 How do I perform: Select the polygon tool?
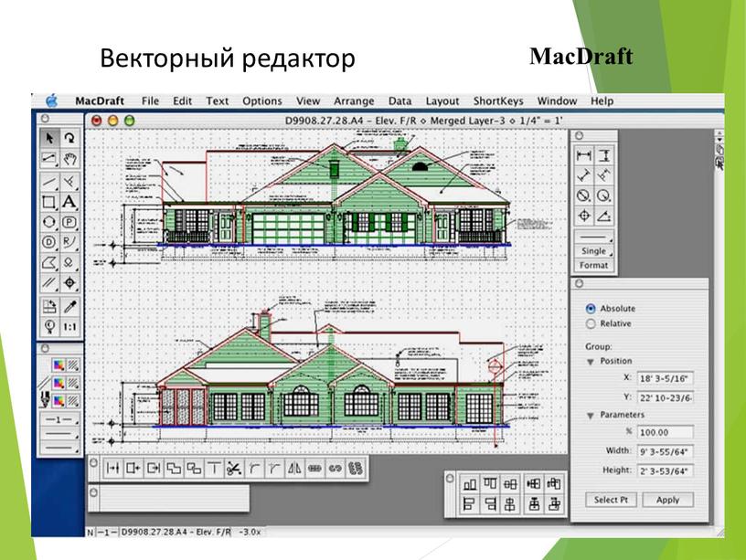click(x=49, y=262)
